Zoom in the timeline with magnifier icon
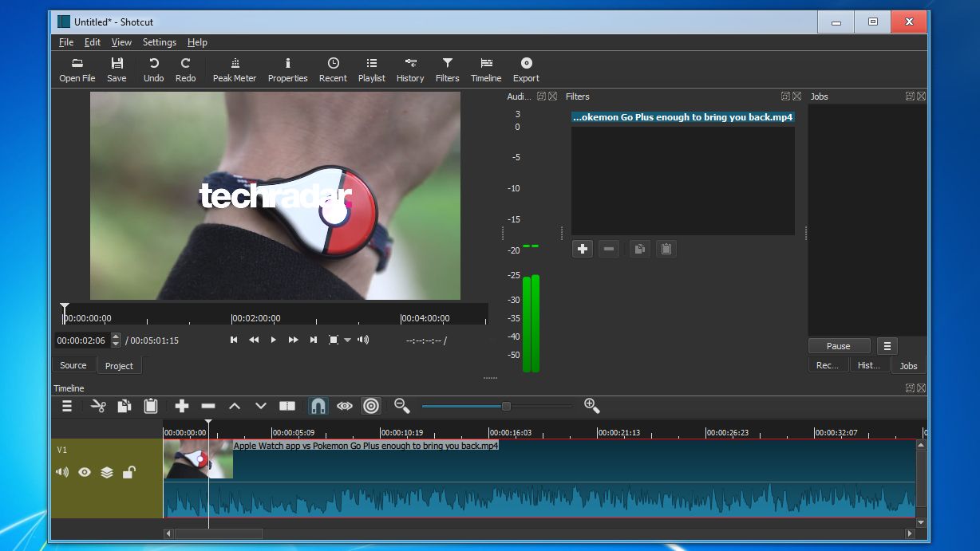Image resolution: width=980 pixels, height=551 pixels. coord(591,406)
